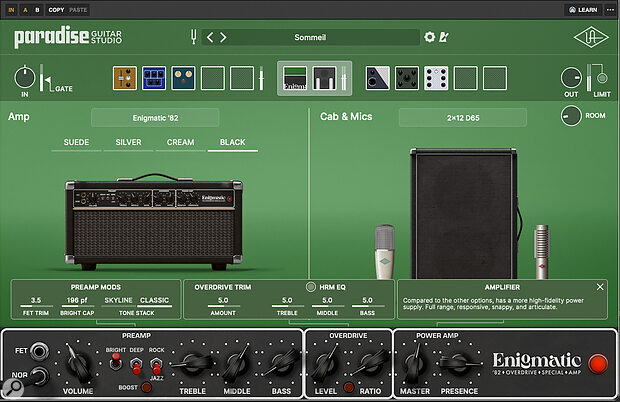Click the ribbon microphone right of cabinet
Screen dimensions: 620x402
pos(541,251)
